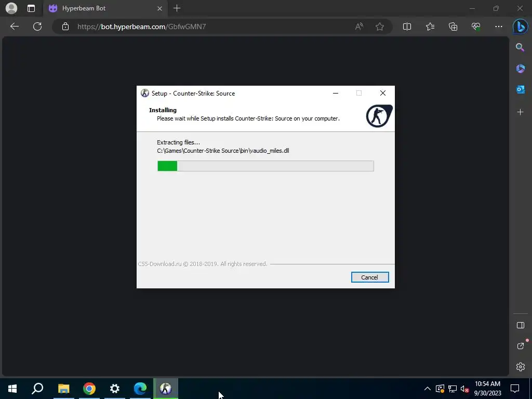Open Windows taskbar search

click(37, 389)
